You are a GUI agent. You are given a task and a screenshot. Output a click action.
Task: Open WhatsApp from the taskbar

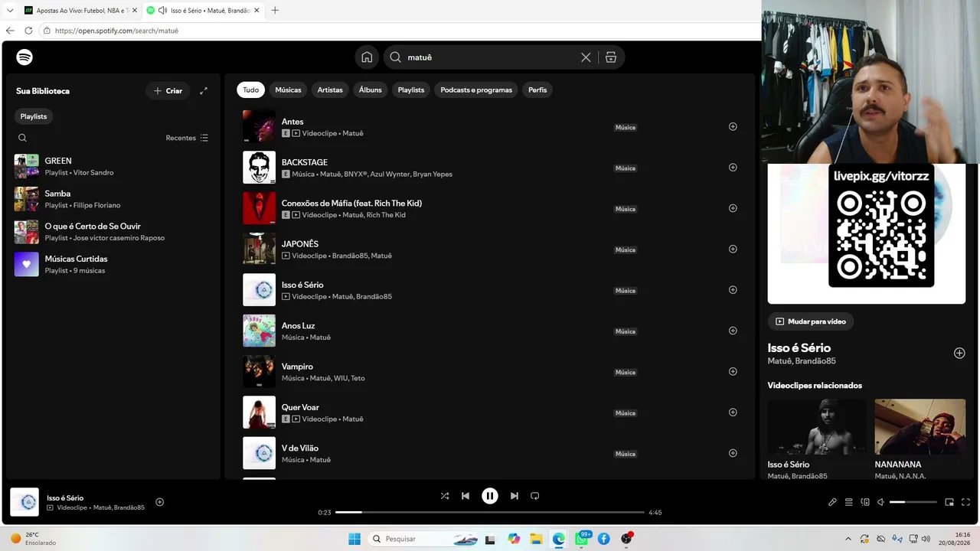(x=581, y=539)
